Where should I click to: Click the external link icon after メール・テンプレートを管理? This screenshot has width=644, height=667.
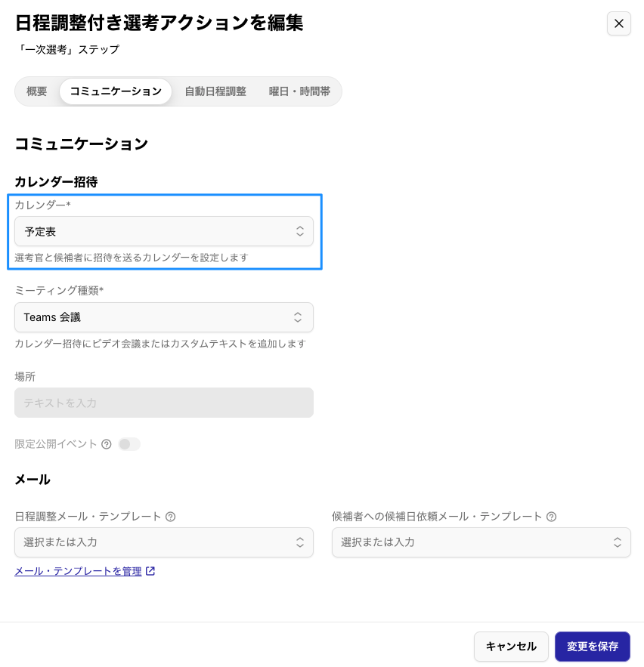pyautogui.click(x=150, y=571)
